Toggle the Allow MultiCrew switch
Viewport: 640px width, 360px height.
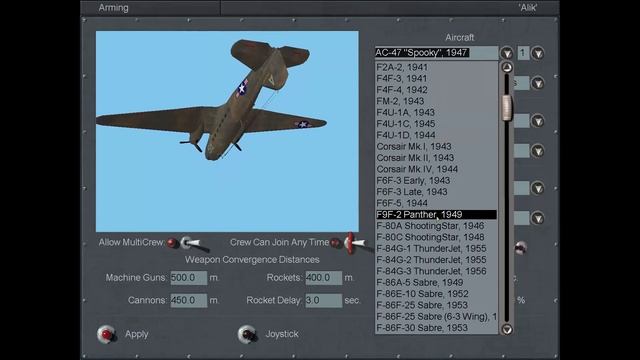coord(189,243)
